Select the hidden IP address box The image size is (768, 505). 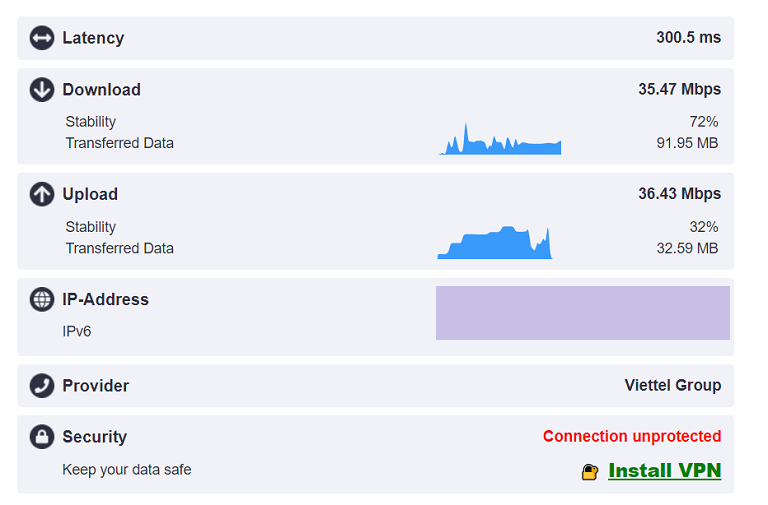click(x=583, y=313)
